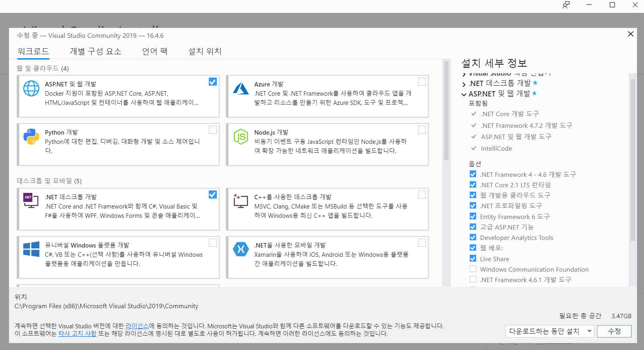The image size is (644, 350).
Task: Open the 라이선스 link
Action: click(x=137, y=326)
